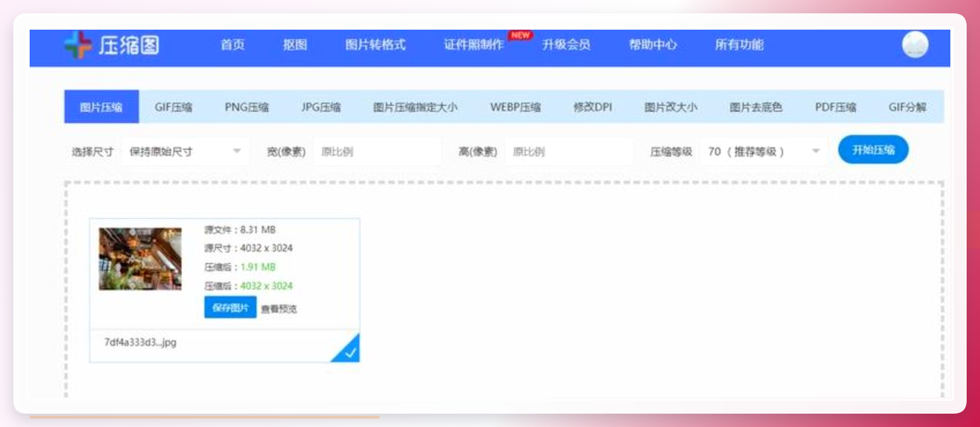Click the 源尺寸：4032 x 3024 text
Viewport: 980px width, 427px height.
click(x=248, y=248)
